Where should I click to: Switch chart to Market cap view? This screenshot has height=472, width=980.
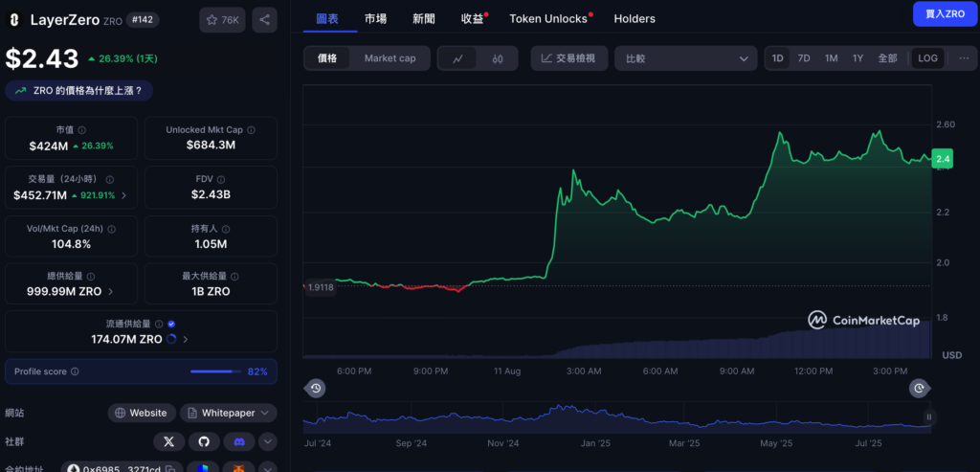pyautogui.click(x=390, y=58)
